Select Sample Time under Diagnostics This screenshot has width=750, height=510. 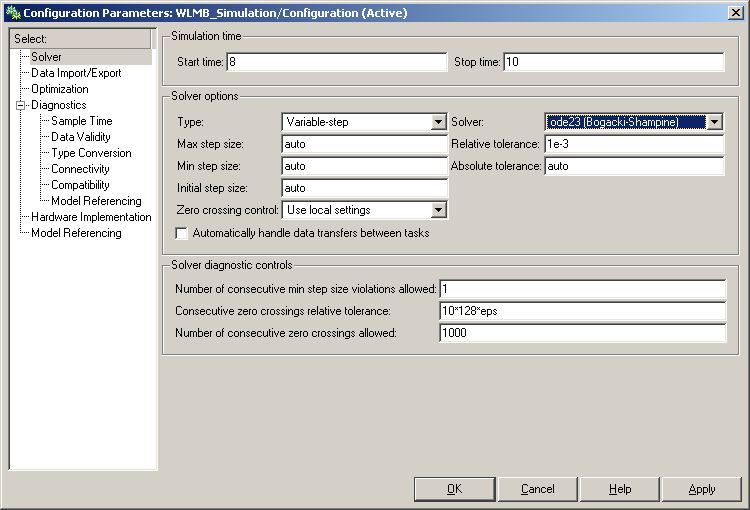coord(82,121)
